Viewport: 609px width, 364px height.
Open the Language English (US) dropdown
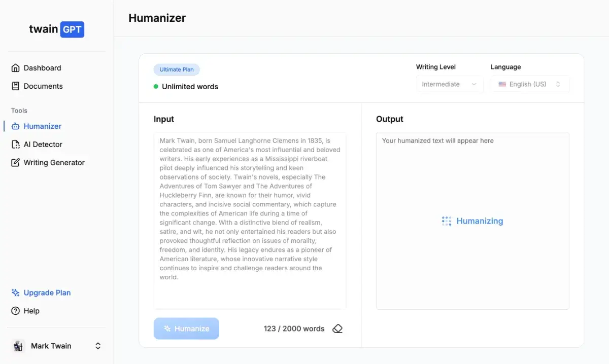(529, 84)
